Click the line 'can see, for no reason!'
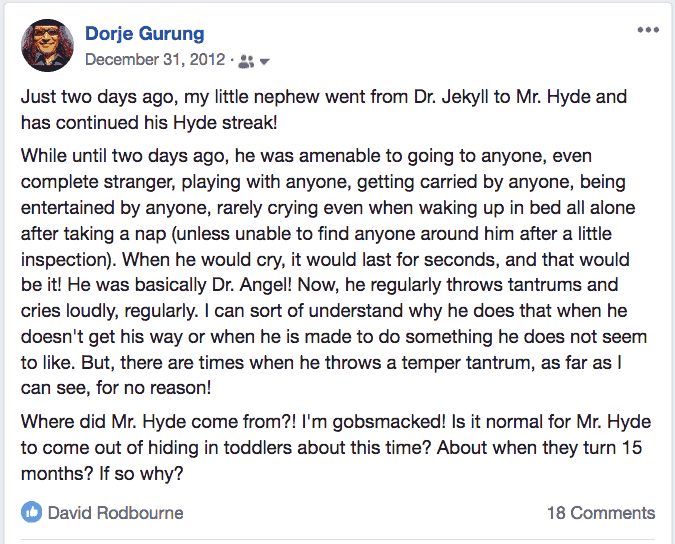 click(x=116, y=388)
